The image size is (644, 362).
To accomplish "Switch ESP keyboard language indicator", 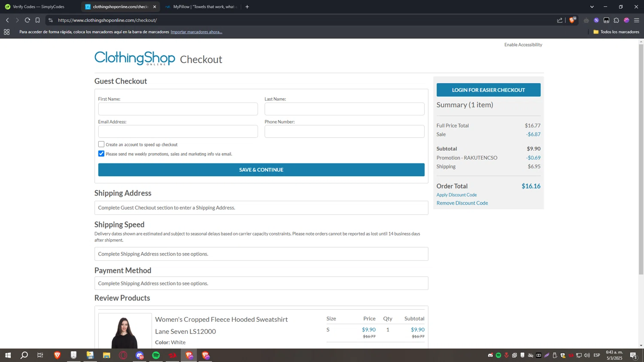I will 597,355.
